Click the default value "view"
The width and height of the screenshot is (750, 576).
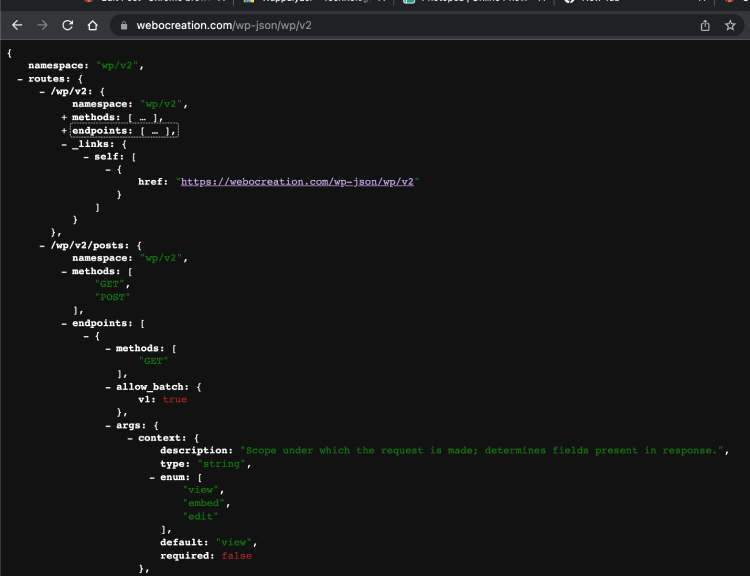(x=234, y=543)
